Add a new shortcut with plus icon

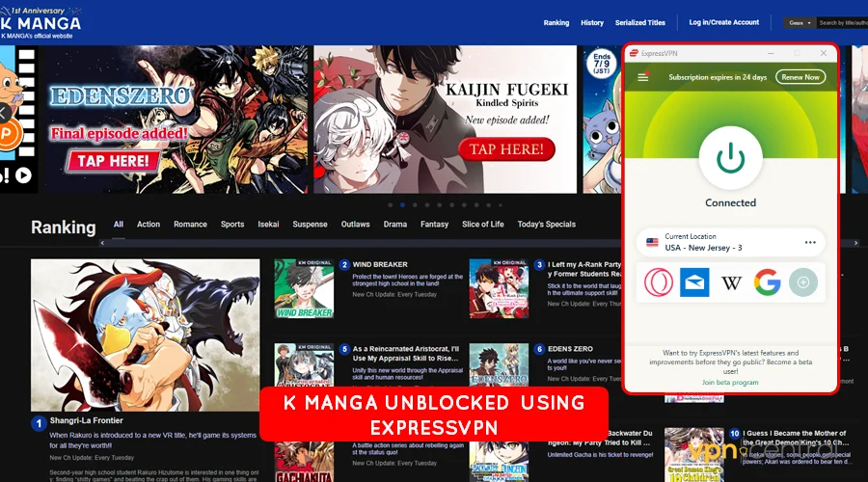(803, 282)
